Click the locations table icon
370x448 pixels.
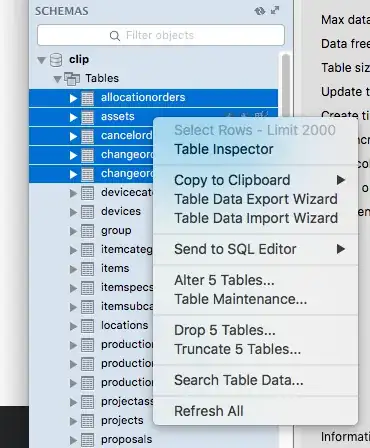coord(87,326)
